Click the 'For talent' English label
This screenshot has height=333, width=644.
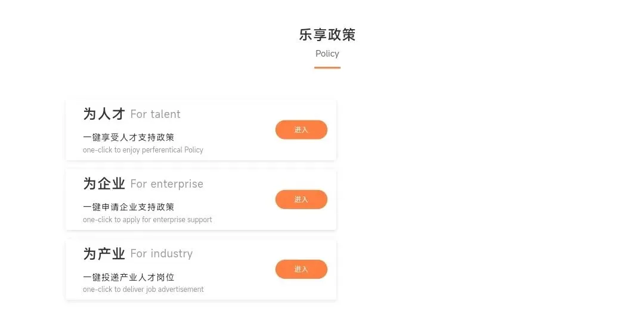pyautogui.click(x=155, y=114)
